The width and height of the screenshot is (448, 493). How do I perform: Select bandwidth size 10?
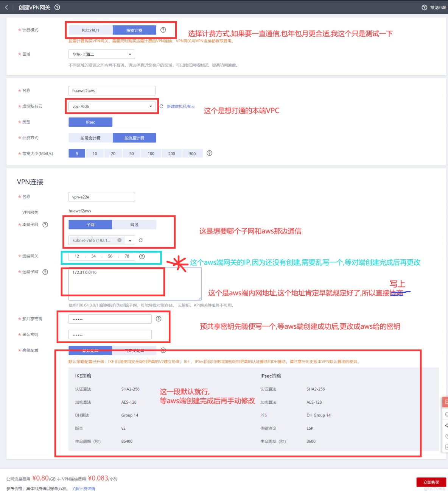[x=95, y=153]
